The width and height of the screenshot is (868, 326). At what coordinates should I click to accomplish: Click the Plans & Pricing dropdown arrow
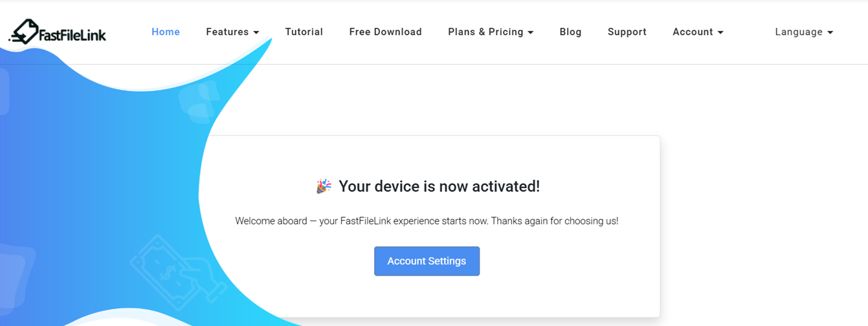click(x=531, y=32)
